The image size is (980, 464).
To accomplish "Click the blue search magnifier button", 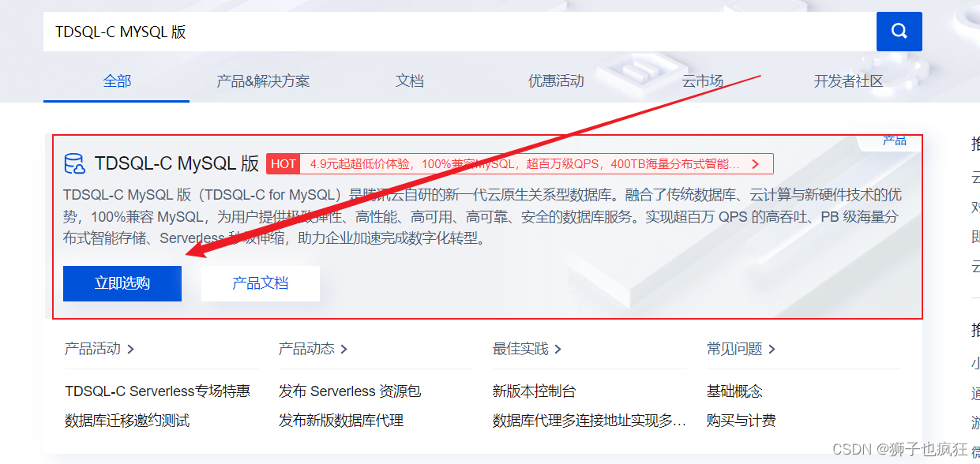I will [899, 32].
